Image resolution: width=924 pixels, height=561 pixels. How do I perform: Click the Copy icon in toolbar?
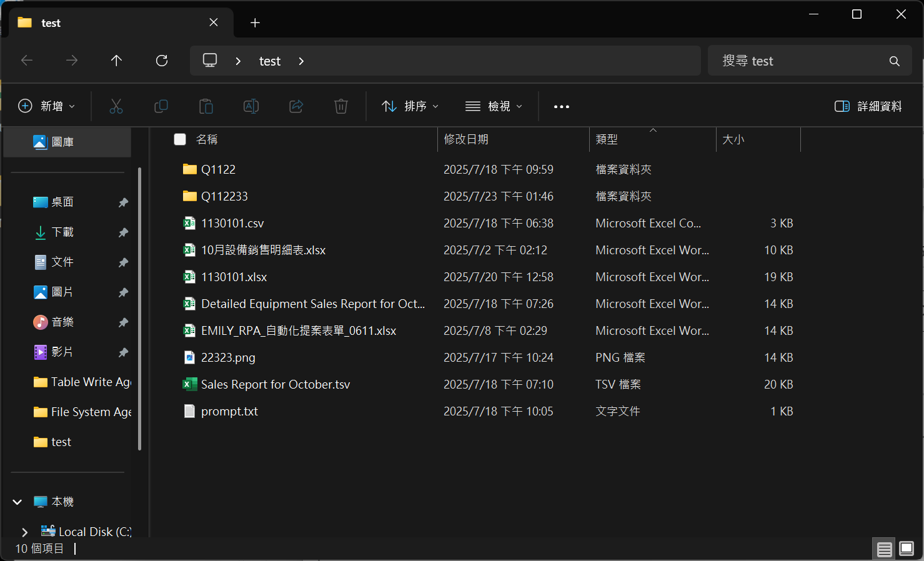click(x=161, y=106)
